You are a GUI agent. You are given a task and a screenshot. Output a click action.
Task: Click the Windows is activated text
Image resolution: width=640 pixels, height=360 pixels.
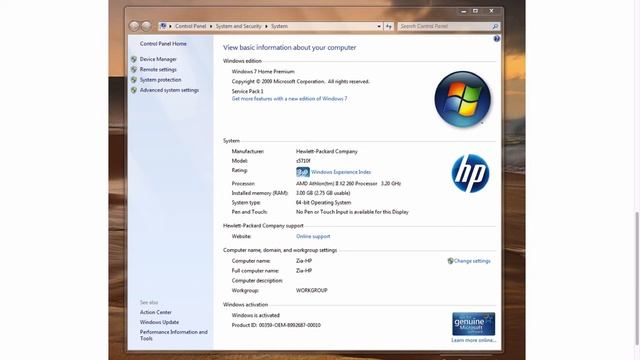[x=256, y=316]
